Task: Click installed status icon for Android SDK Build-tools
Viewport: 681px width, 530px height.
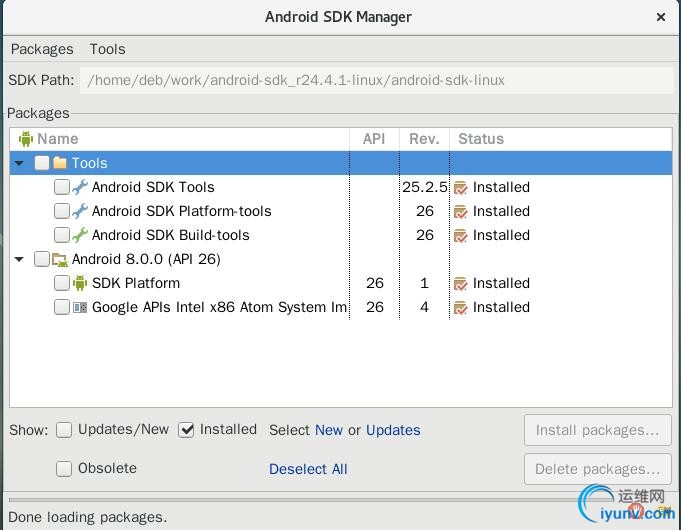Action: 460,235
